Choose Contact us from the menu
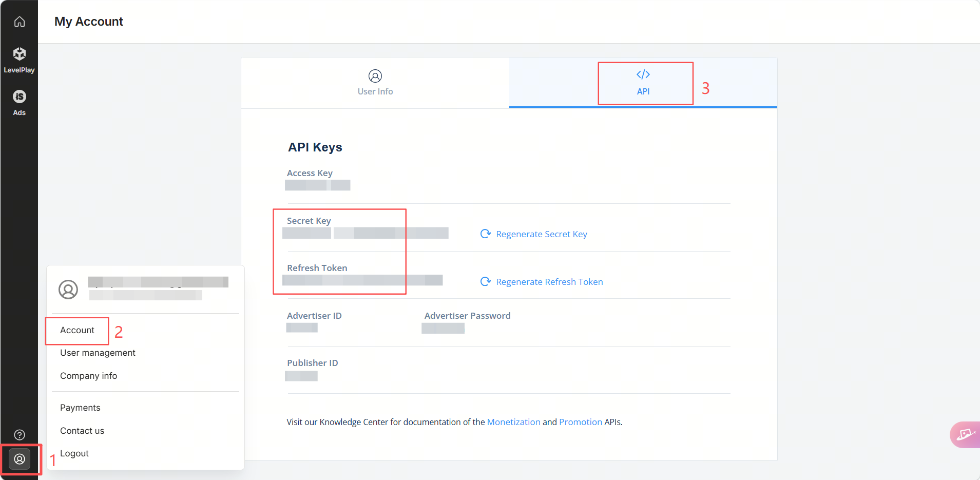This screenshot has height=480, width=980. 82,431
